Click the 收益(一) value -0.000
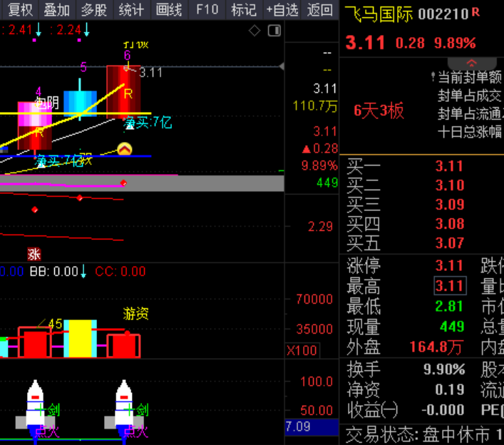 [x=443, y=410]
